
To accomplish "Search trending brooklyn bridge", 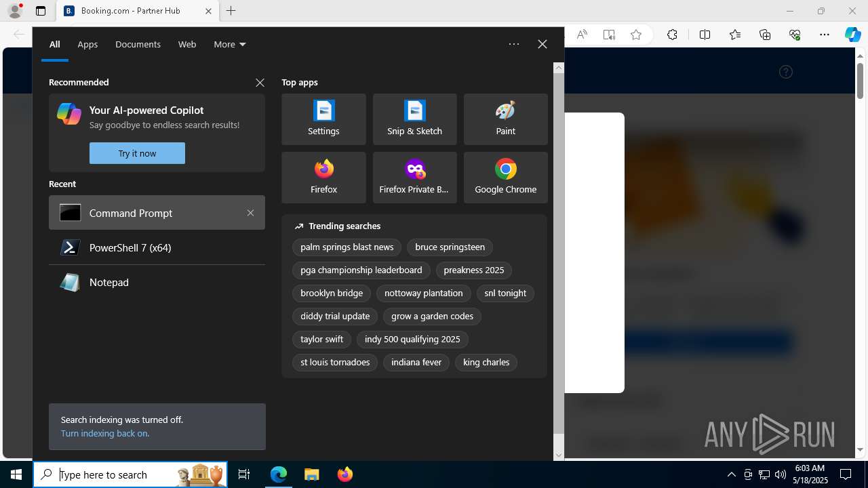I will pyautogui.click(x=332, y=293).
